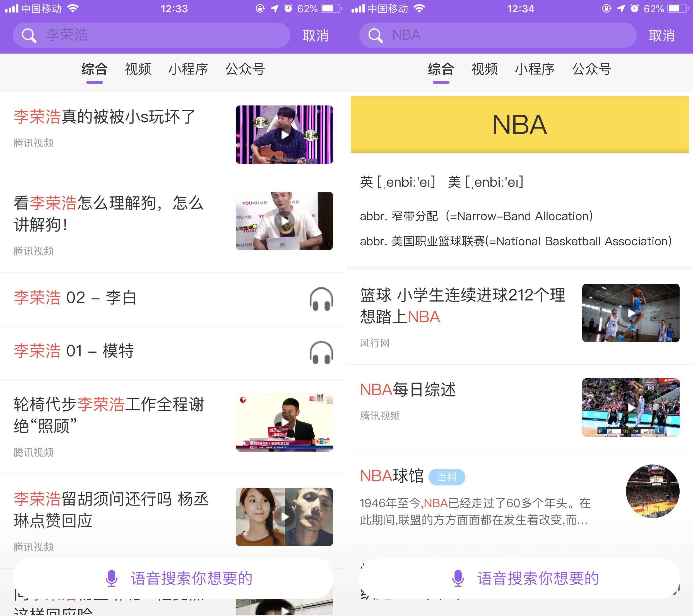Screen dimensions: 693x616
Task: Open result NBA每日综述
Action: click(408, 389)
